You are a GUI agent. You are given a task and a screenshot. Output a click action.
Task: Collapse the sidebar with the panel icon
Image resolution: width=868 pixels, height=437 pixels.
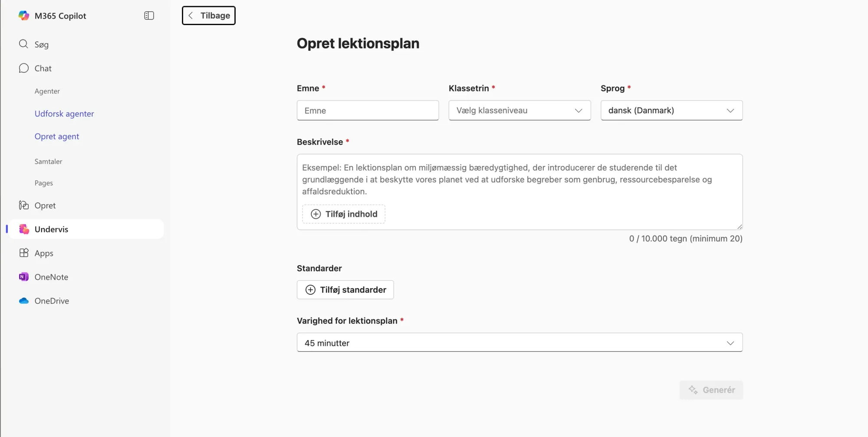pos(149,16)
